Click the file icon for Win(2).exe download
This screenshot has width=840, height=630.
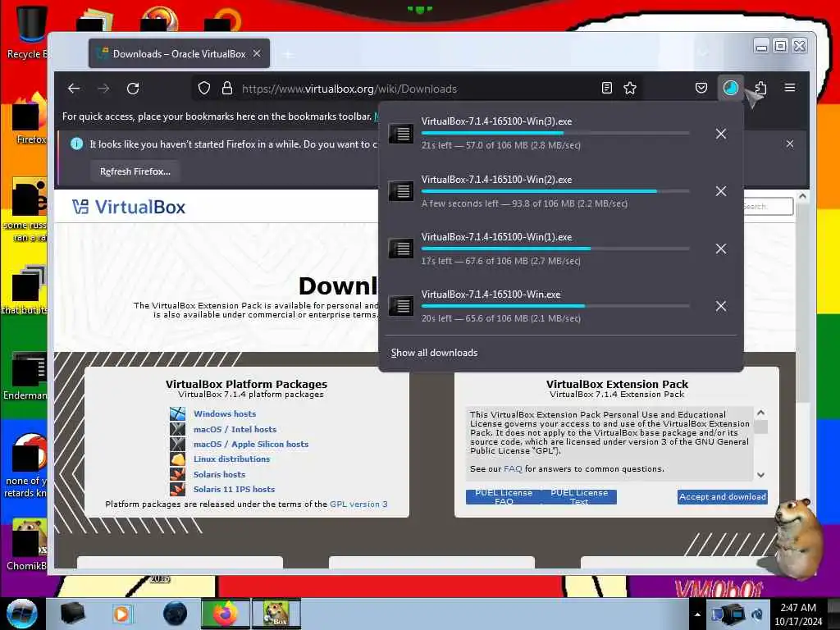coord(400,190)
